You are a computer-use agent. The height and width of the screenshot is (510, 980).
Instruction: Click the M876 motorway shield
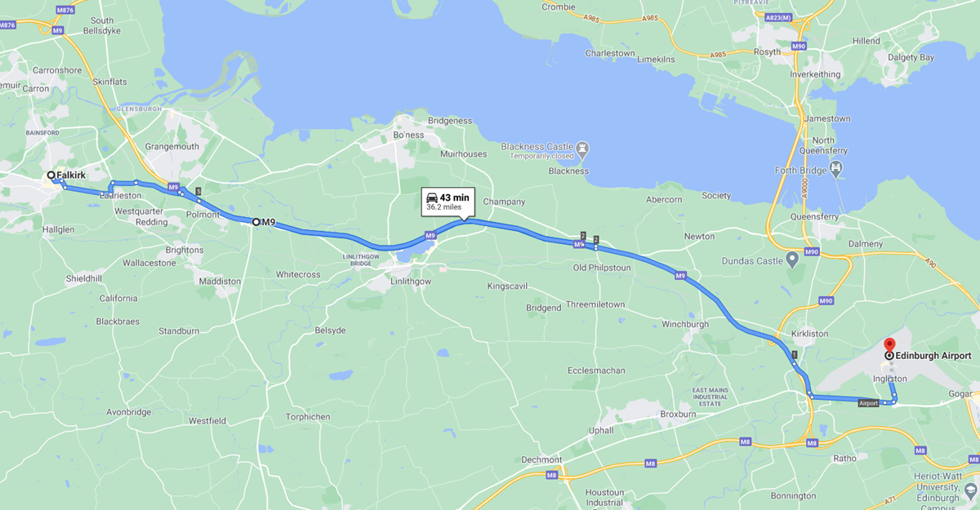64,10
